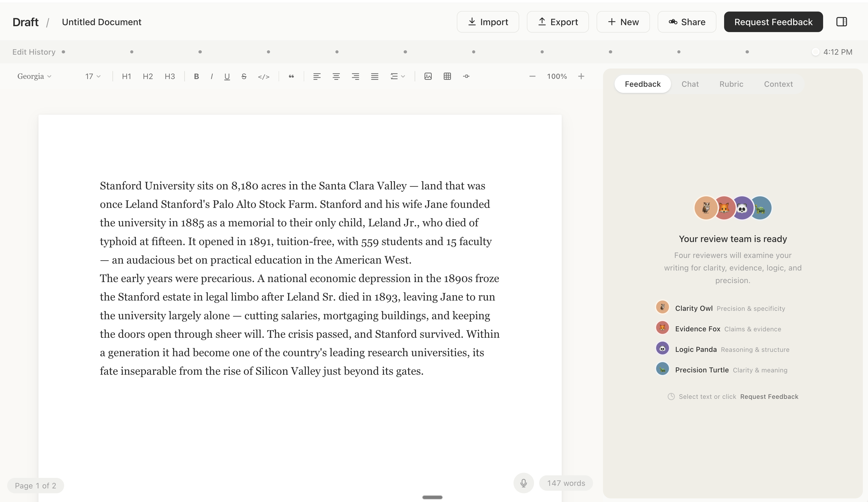
Task: Open the Chat tab
Action: [x=690, y=84]
